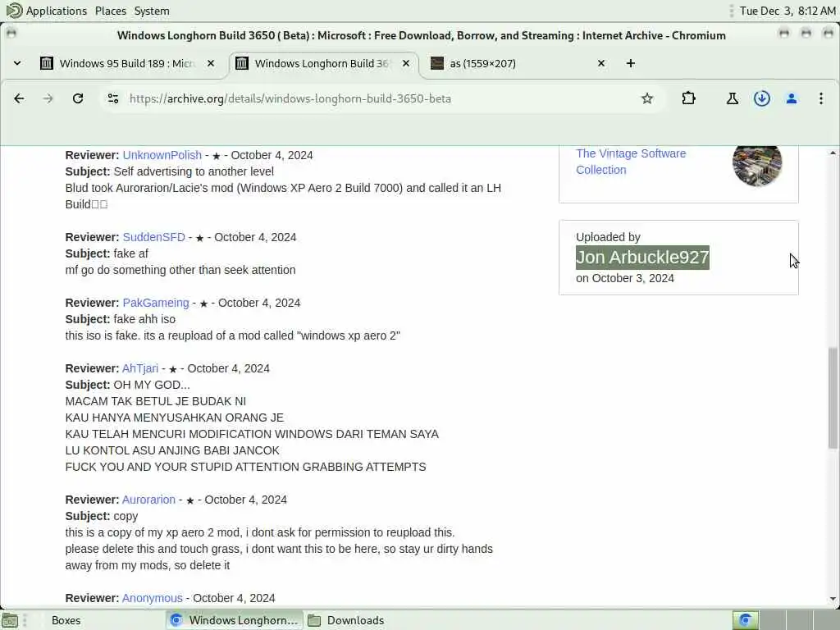Close the as (1559×207) tab
The height and width of the screenshot is (630, 840).
pos(601,63)
